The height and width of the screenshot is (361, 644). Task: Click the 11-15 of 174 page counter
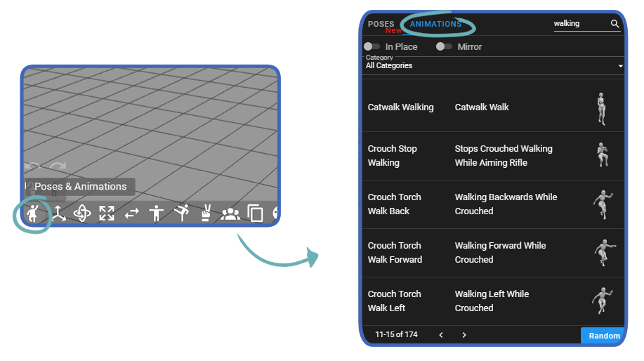tap(396, 335)
